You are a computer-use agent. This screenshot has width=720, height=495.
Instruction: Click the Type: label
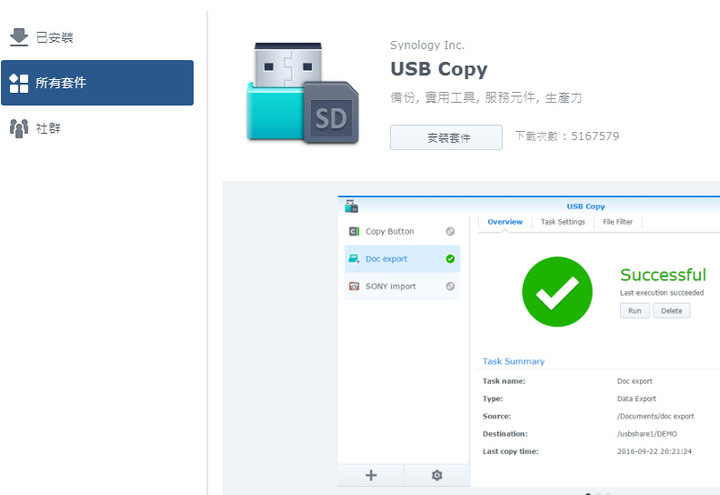click(493, 399)
